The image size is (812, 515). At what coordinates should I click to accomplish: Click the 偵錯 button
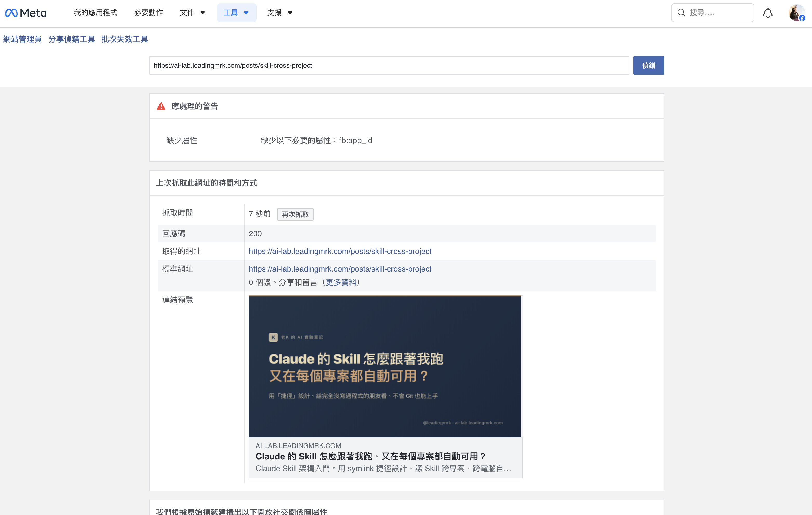[x=648, y=65]
